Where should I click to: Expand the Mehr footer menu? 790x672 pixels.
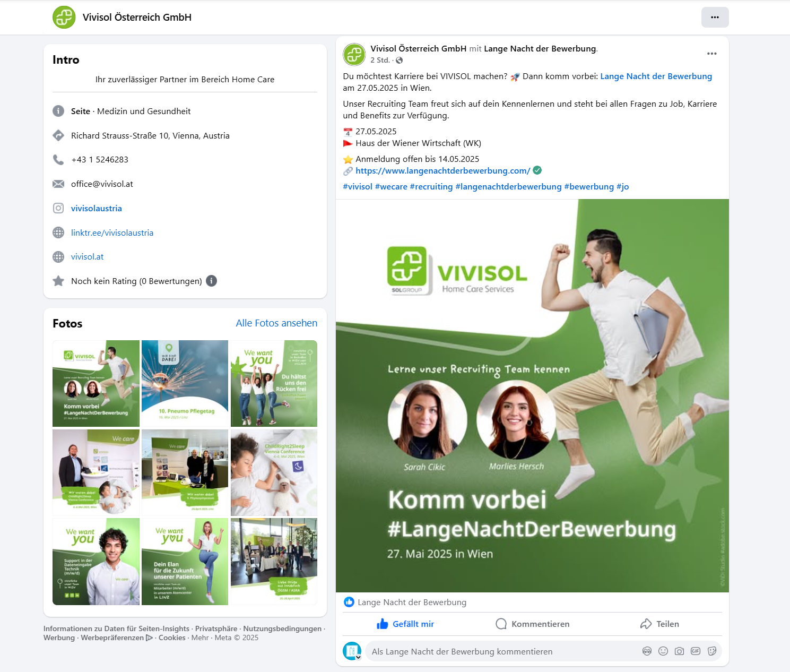pyautogui.click(x=200, y=637)
